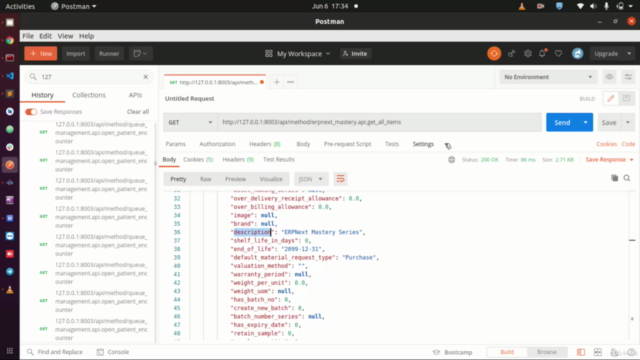Image resolution: width=640 pixels, height=360 pixels.
Task: Open the No Environment selector
Action: 548,77
